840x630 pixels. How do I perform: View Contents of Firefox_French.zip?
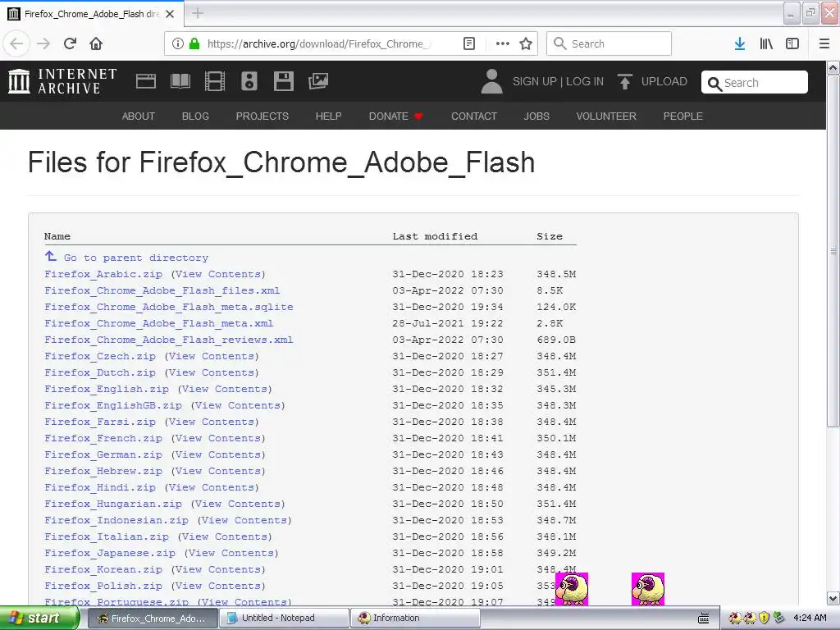218,438
